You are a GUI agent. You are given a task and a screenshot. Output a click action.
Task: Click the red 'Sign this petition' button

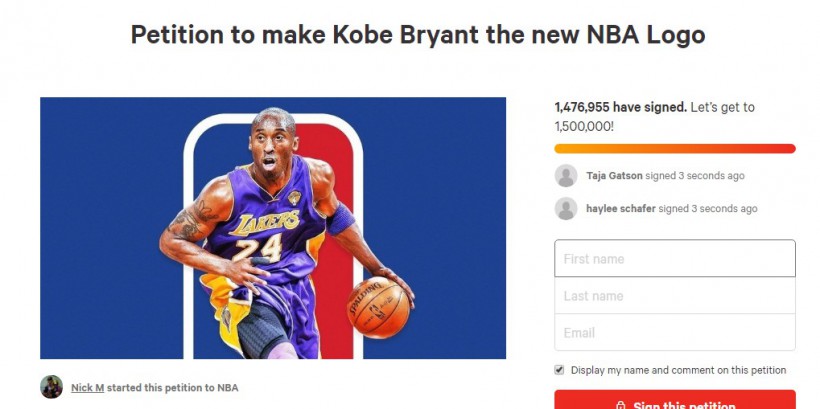[675, 400]
